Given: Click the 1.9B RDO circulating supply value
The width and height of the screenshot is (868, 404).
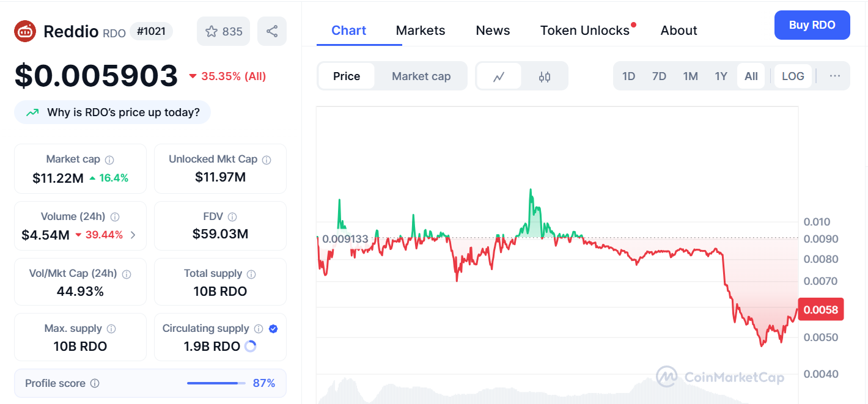Looking at the screenshot, I should [x=211, y=346].
